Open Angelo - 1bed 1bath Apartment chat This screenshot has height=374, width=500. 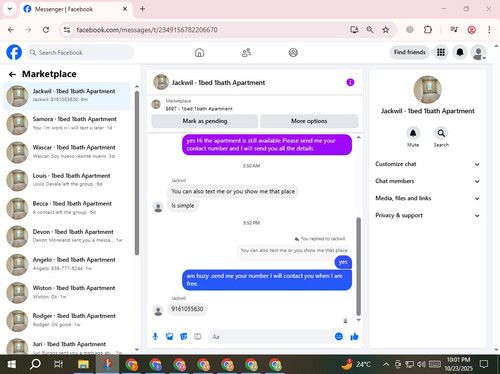coord(67,264)
